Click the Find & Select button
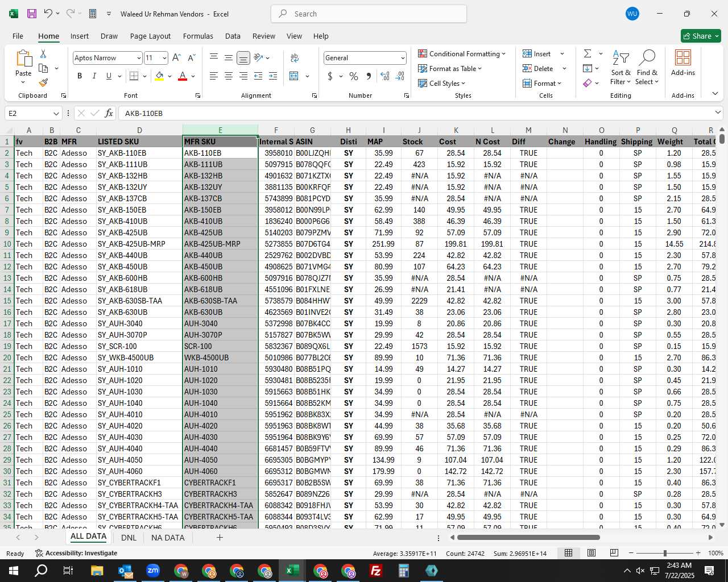Screen dimensions: 728x582 [647, 67]
